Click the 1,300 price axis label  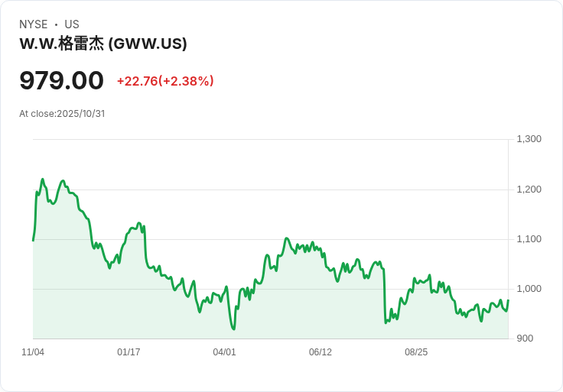529,139
